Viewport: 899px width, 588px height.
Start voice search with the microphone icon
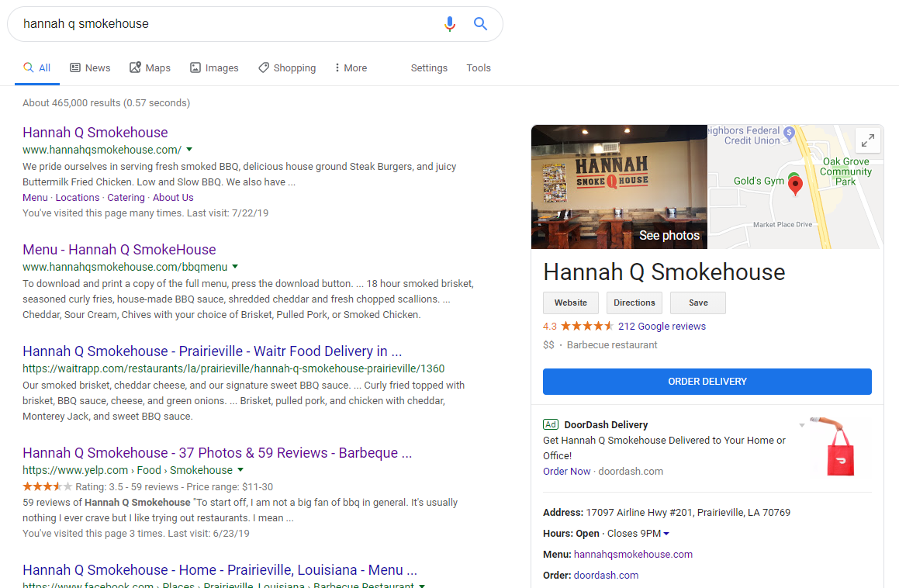point(450,23)
